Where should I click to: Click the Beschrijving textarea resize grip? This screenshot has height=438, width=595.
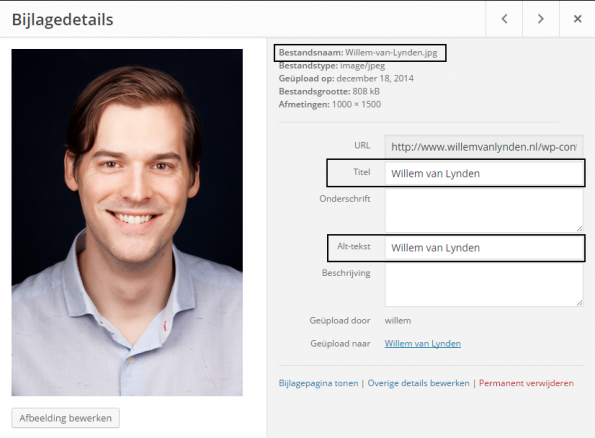(x=579, y=303)
